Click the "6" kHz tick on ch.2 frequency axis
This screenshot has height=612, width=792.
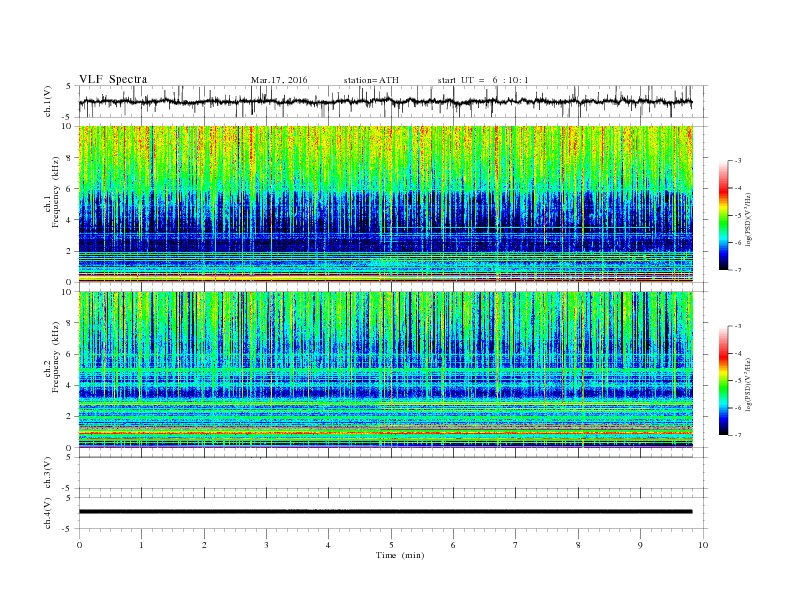tap(69, 354)
